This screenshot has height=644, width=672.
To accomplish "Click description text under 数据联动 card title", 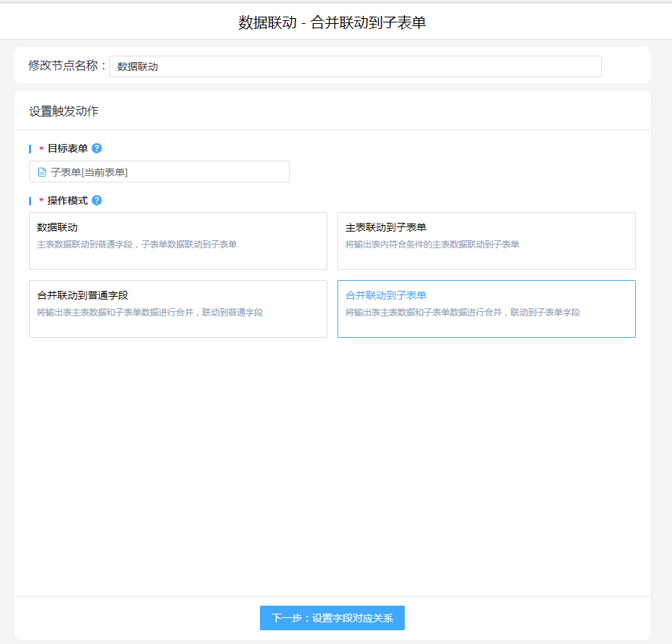I will tap(137, 245).
